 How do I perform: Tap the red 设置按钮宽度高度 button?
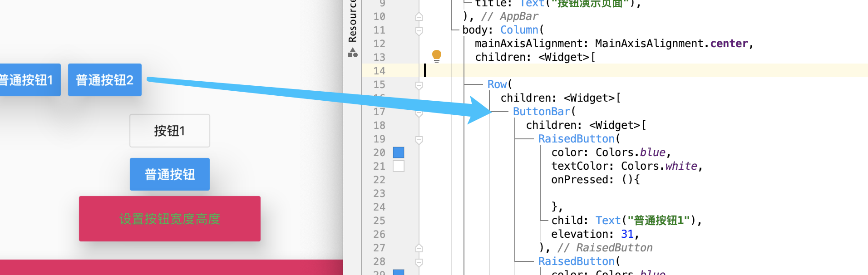click(170, 219)
